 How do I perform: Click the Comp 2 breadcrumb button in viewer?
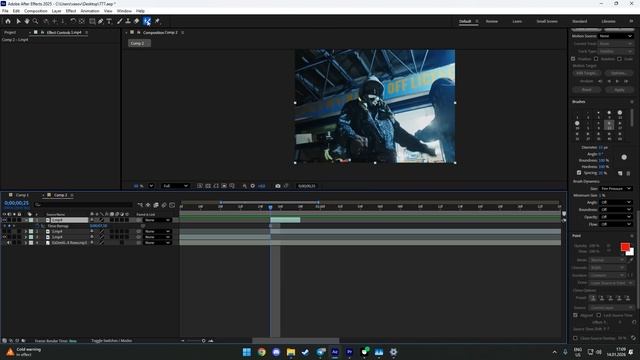[139, 43]
